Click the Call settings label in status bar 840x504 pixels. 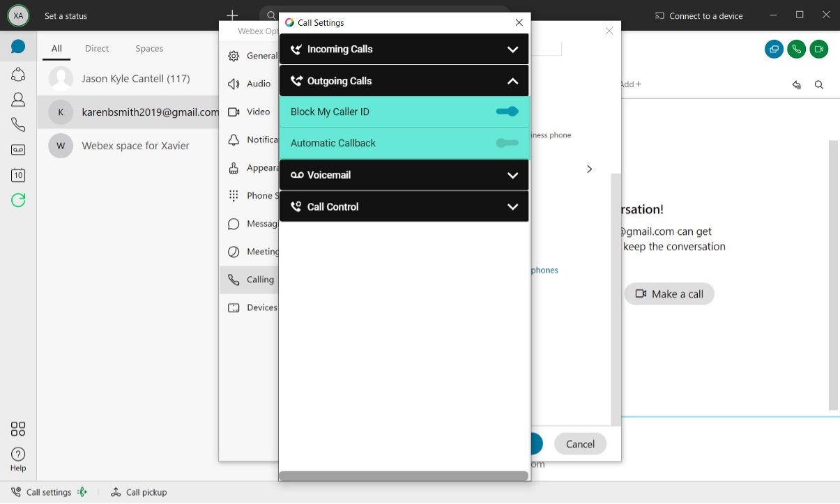(49, 492)
